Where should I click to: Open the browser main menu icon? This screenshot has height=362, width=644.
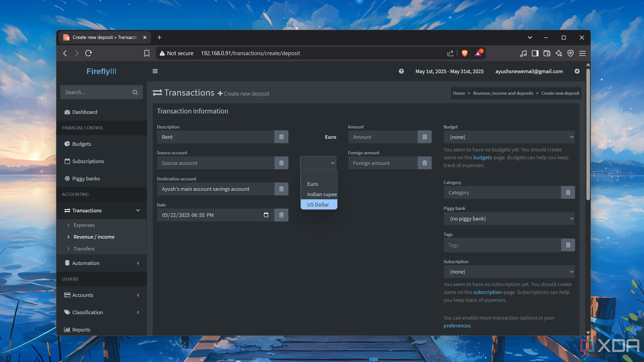click(582, 53)
